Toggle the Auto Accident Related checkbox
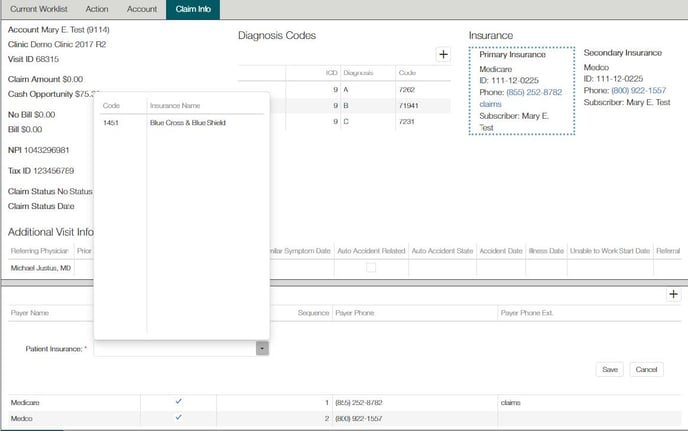Screen dimensions: 688x431 [x=371, y=268]
